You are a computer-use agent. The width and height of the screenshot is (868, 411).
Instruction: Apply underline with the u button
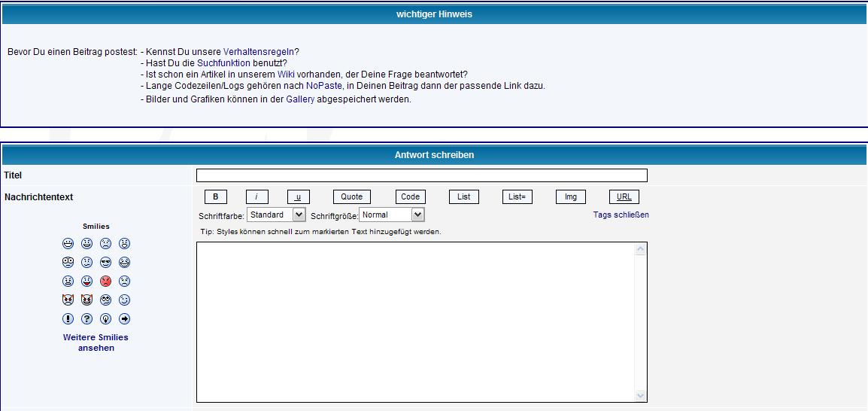(x=299, y=196)
